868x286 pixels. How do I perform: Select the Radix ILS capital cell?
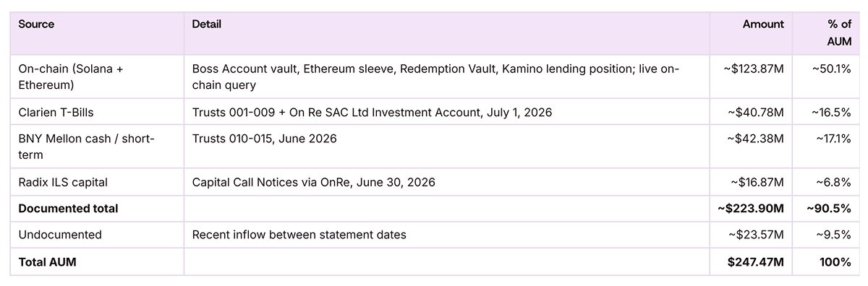coord(98,182)
